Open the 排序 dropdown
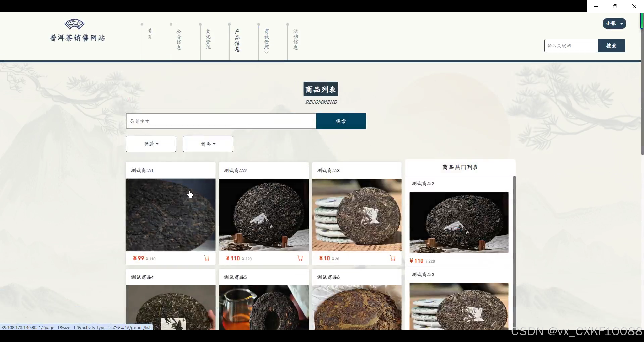Viewport: 644px width, 342px height. point(208,144)
